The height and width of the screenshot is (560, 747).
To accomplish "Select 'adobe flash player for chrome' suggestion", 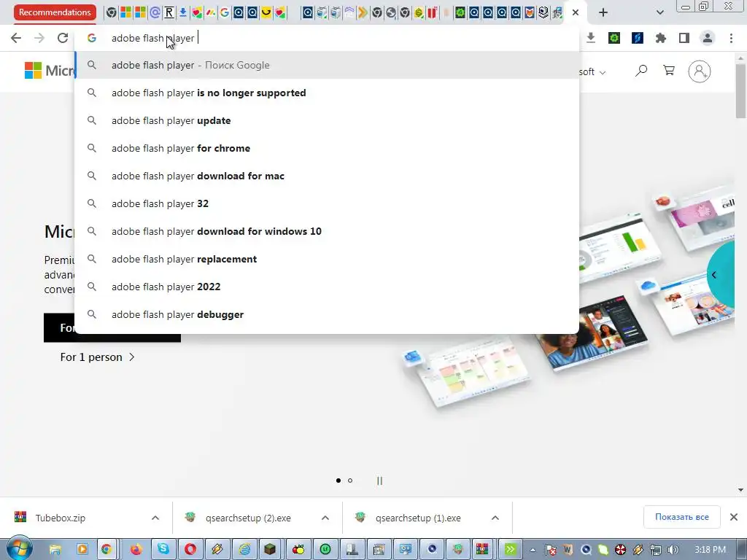I will pos(327,148).
